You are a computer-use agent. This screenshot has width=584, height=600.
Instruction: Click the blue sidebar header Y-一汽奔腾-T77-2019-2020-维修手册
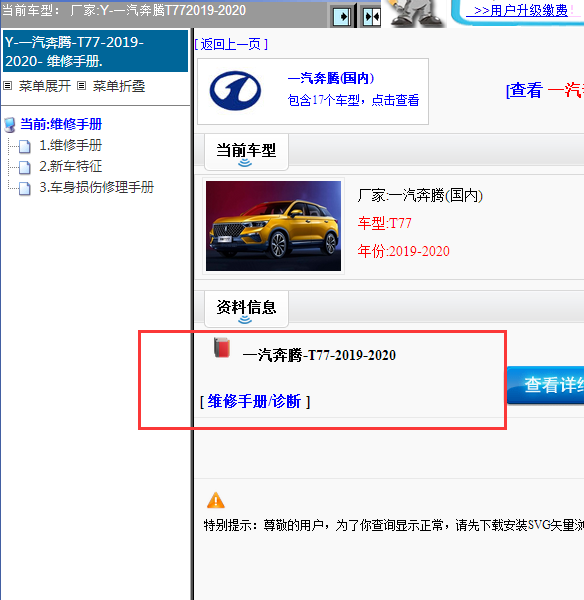click(x=95, y=51)
